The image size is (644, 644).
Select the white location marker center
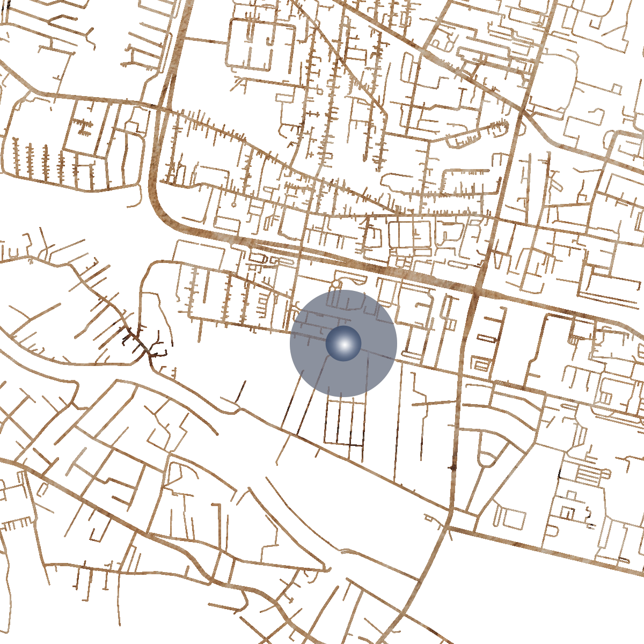pyautogui.click(x=343, y=345)
